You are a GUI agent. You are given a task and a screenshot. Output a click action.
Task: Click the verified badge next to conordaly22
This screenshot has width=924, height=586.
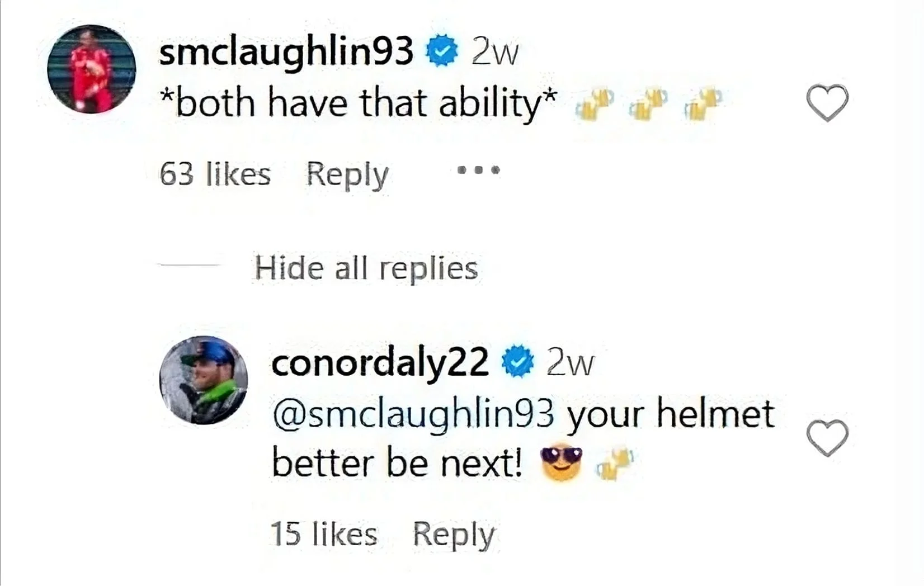(x=517, y=362)
